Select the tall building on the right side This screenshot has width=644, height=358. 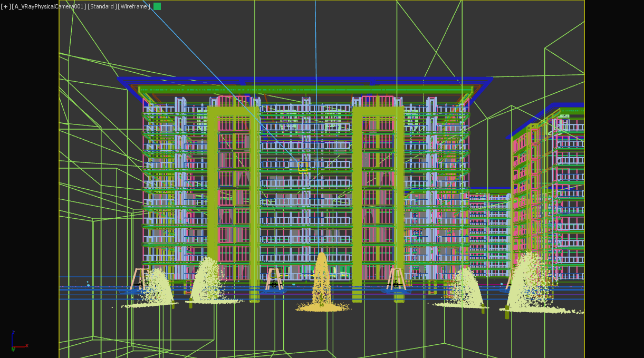[549, 200]
